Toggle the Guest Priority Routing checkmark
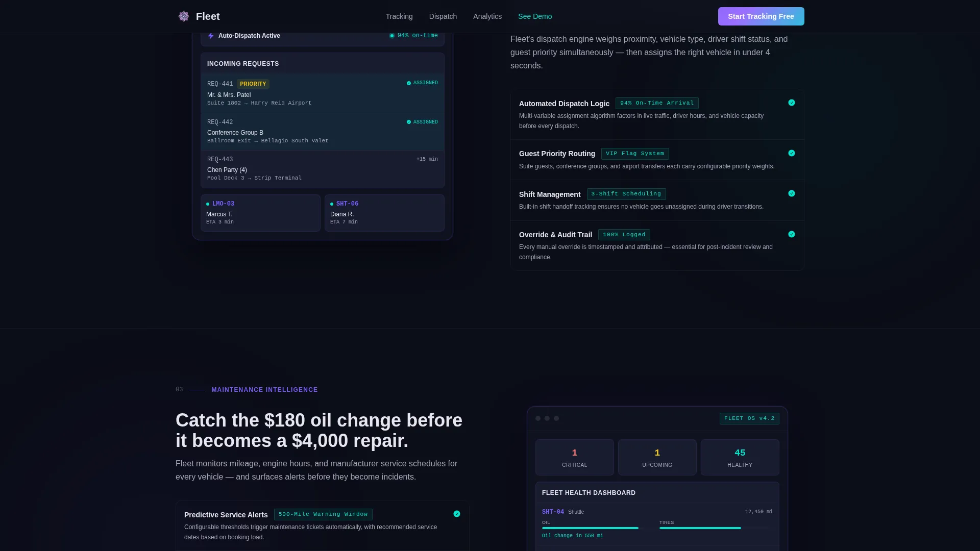Viewport: 980px width, 551px height. [792, 153]
